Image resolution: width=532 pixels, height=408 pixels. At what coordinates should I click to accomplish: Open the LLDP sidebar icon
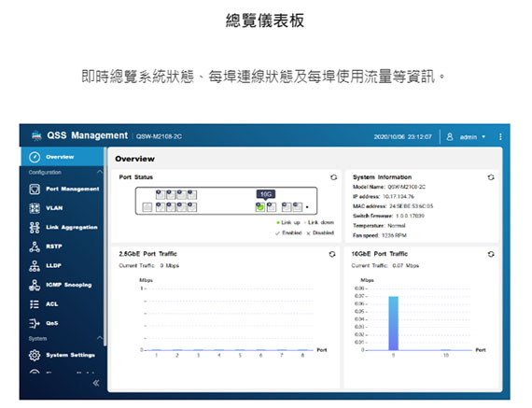click(35, 266)
